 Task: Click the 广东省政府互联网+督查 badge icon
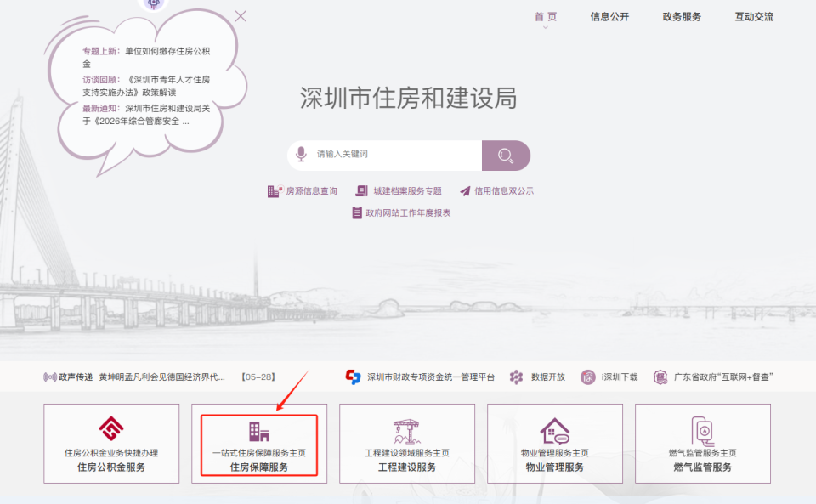[x=660, y=377]
